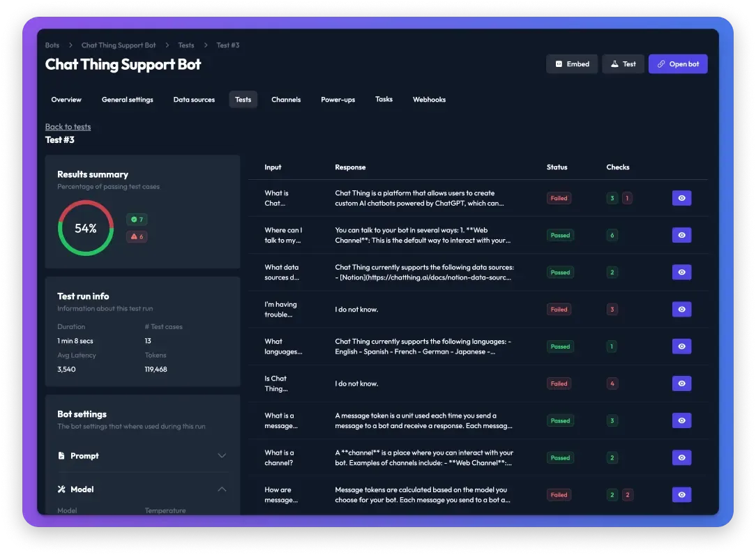The height and width of the screenshot is (555, 756).
Task: Open the Overview tab
Action: click(x=66, y=100)
